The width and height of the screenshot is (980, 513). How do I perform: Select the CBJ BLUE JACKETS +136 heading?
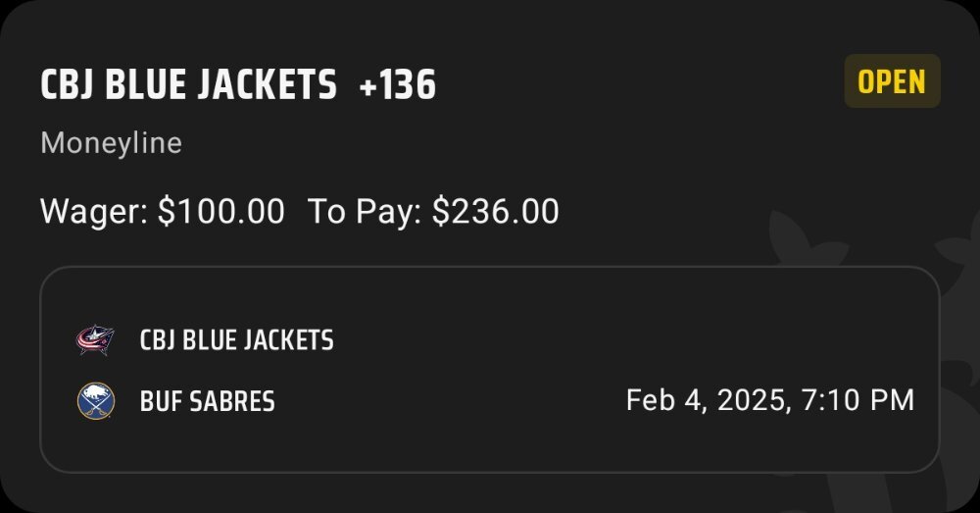pos(238,84)
